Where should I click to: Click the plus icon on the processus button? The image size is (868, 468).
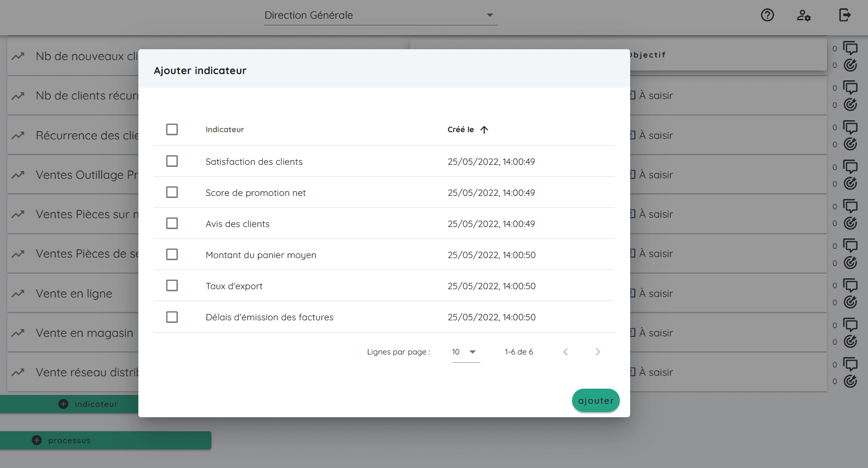[36, 440]
